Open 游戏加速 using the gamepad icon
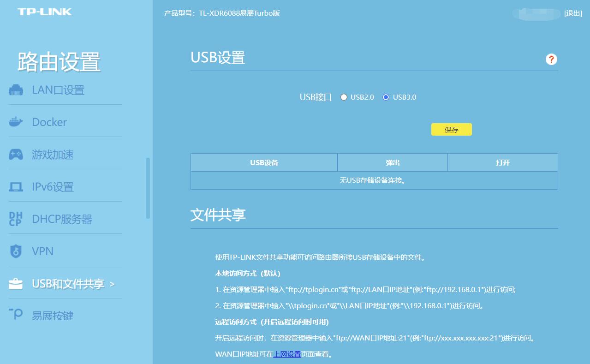The height and width of the screenshot is (364, 590). coord(15,154)
